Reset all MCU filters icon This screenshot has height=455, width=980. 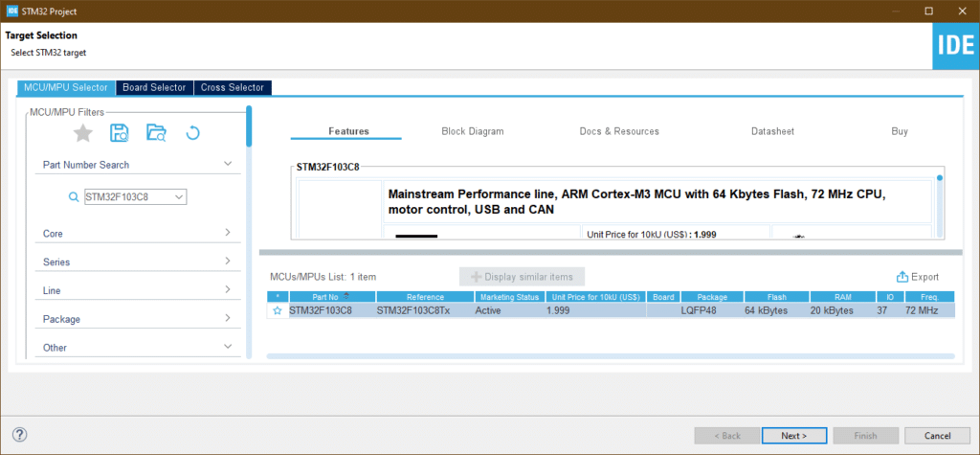pyautogui.click(x=193, y=133)
